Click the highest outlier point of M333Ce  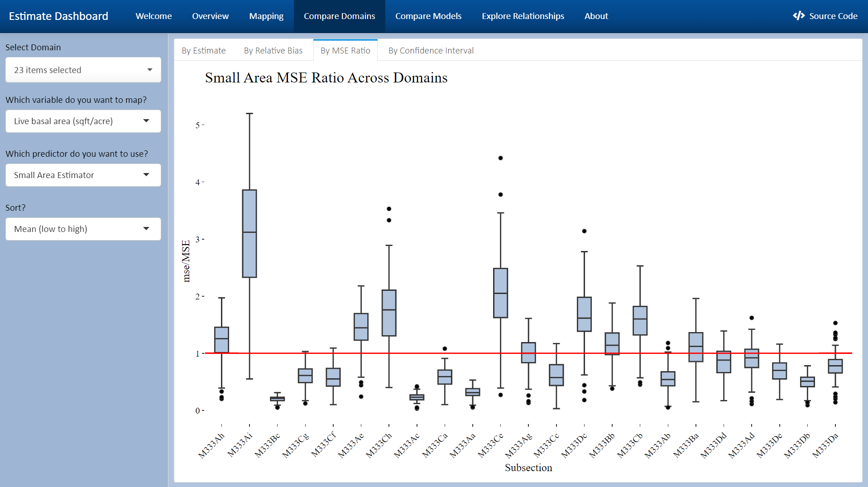[500, 158]
